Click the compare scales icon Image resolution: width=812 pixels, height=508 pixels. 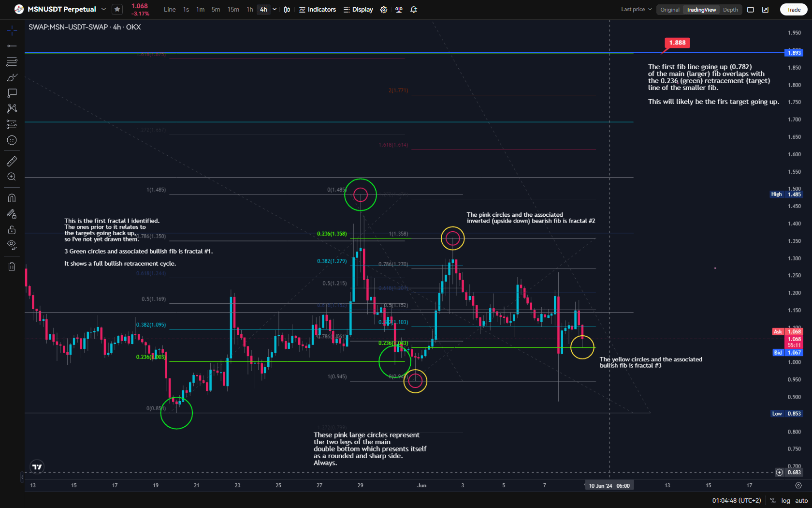coord(399,10)
